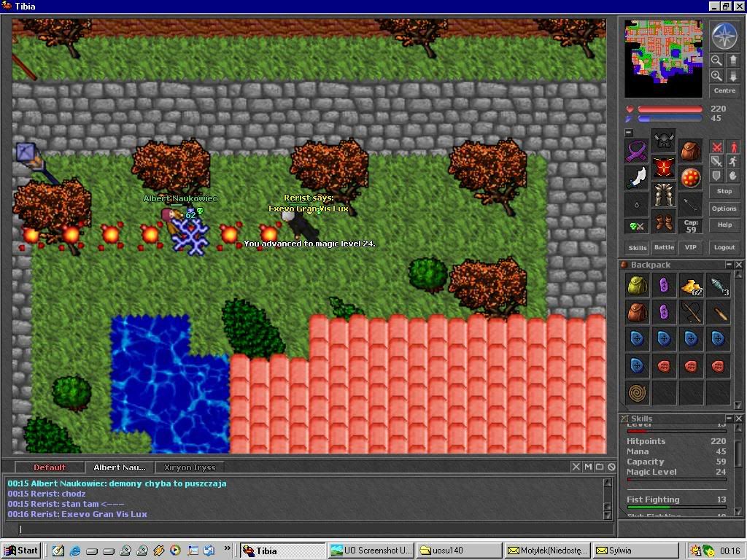Image resolution: width=747 pixels, height=560 pixels.
Task: Click the first red rune in Backpack
Action: (664, 366)
